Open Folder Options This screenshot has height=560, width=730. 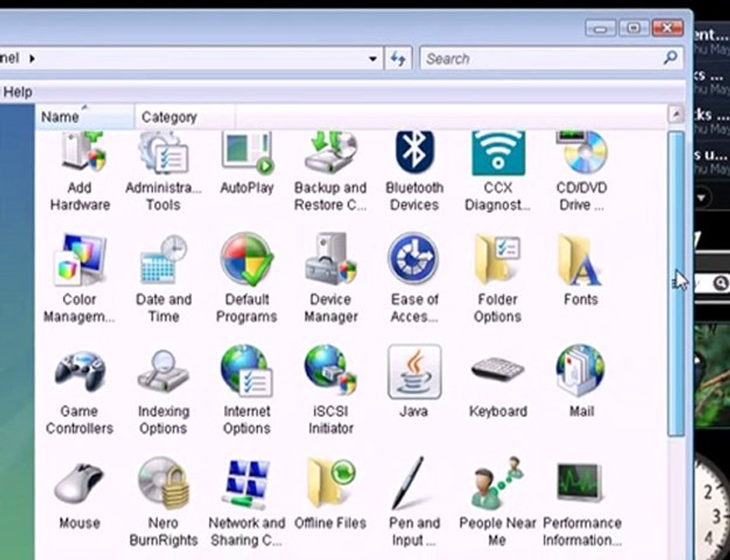498,278
